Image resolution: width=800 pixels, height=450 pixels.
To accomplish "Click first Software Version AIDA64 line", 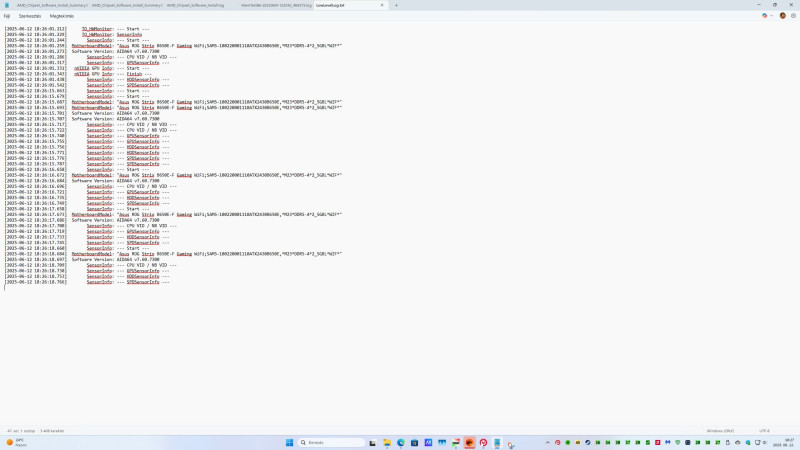I will click(x=82, y=52).
